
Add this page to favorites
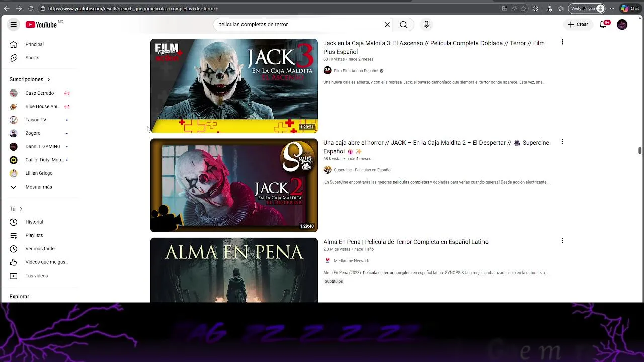(523, 9)
